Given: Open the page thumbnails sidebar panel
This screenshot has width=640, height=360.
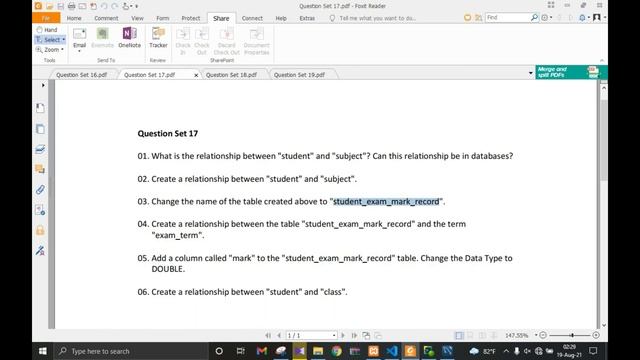Looking at the screenshot, I should [40, 129].
